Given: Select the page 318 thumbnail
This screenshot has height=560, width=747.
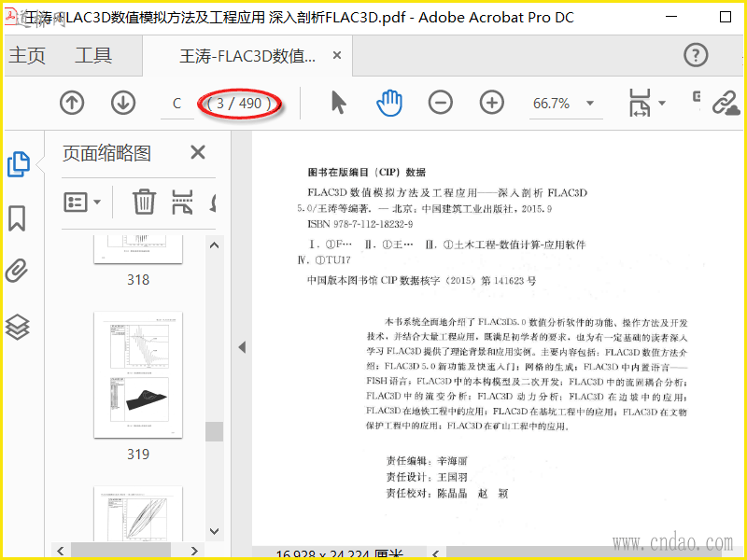Looking at the screenshot, I should click(x=138, y=249).
